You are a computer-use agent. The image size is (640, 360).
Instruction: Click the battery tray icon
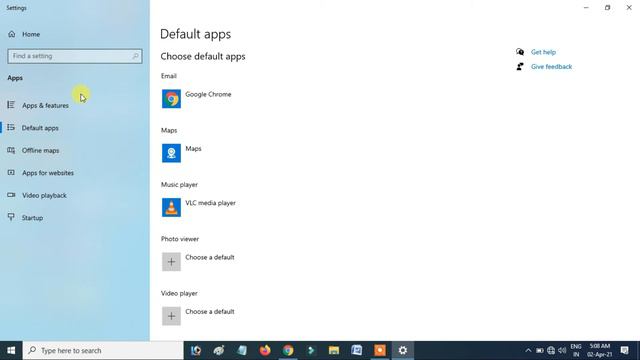click(x=540, y=350)
